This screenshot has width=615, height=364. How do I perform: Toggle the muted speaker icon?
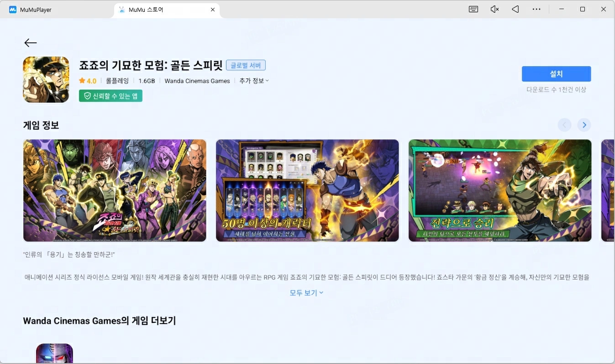click(x=494, y=9)
